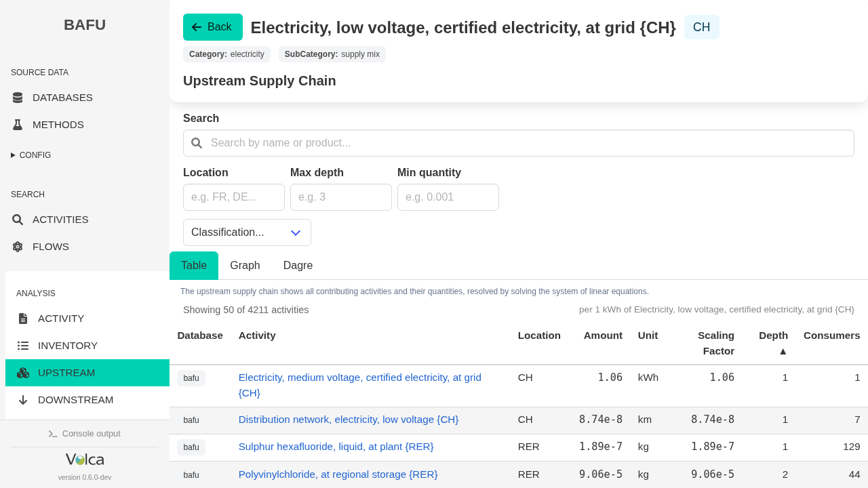Open METHODS in the sidebar
The width and height of the screenshot is (868, 488).
pyautogui.click(x=85, y=125)
